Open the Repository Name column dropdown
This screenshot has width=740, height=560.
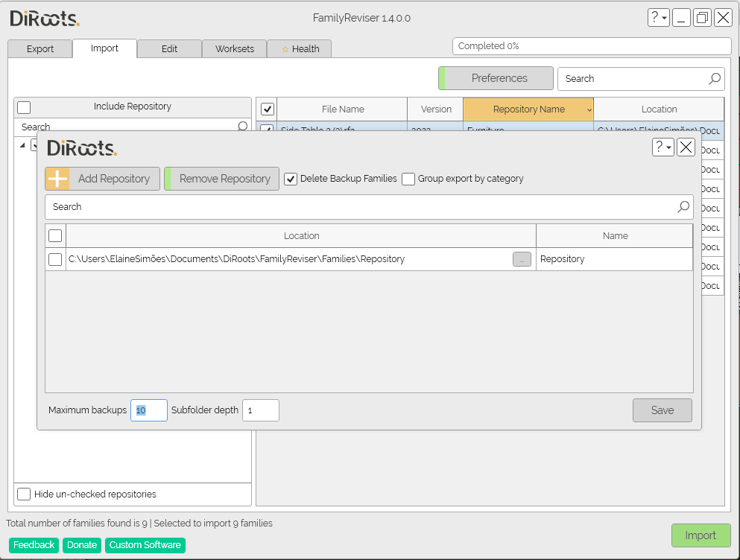click(x=589, y=109)
